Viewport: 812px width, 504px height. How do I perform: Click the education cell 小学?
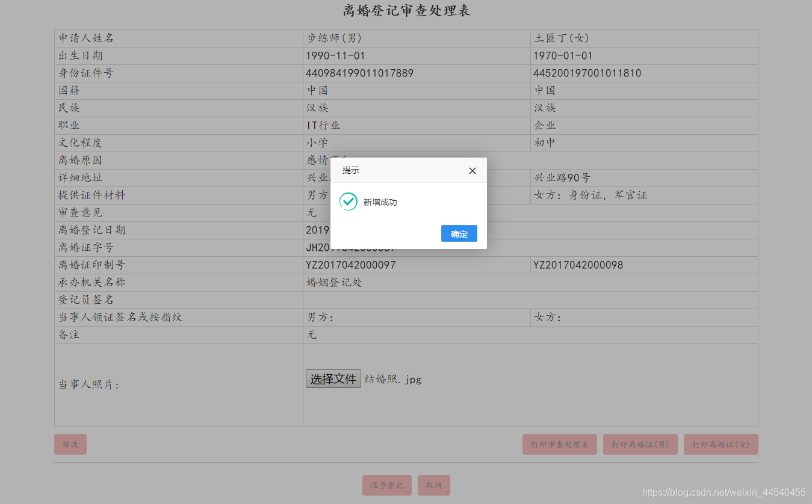[x=417, y=143]
